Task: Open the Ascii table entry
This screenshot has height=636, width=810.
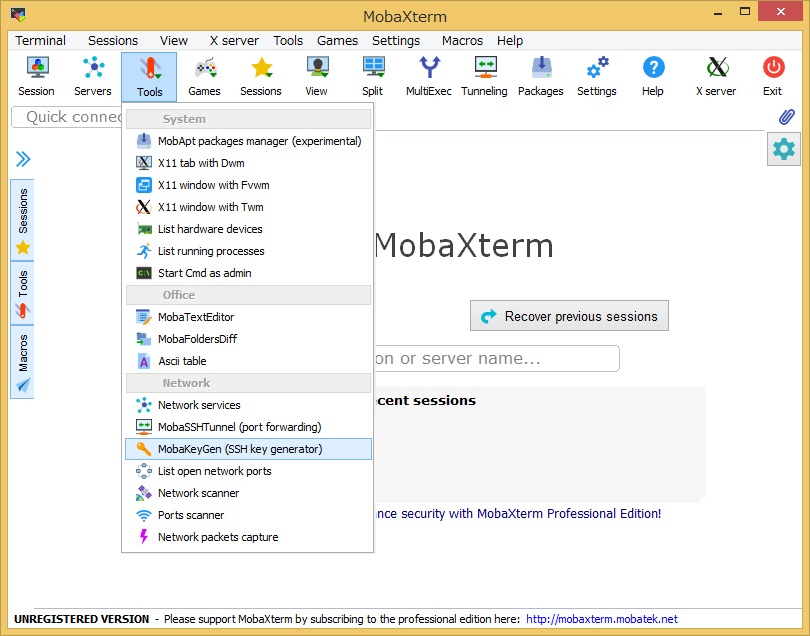Action: [x=248, y=361]
